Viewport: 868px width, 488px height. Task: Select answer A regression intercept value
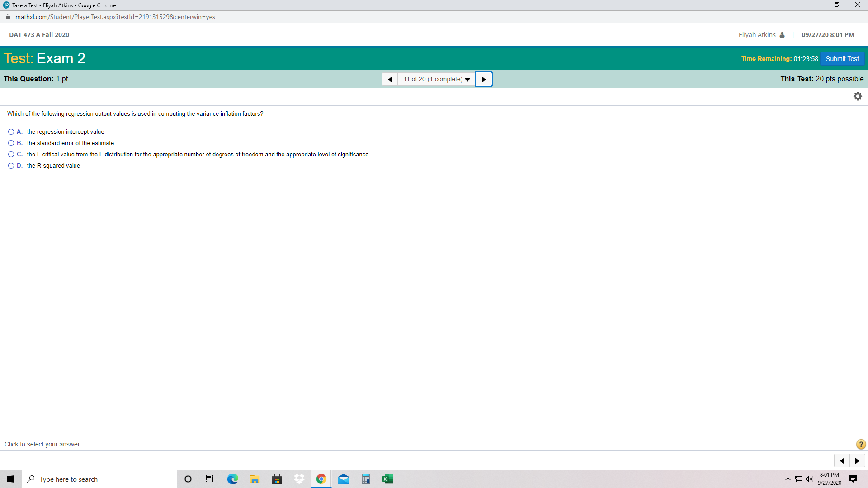[11, 132]
